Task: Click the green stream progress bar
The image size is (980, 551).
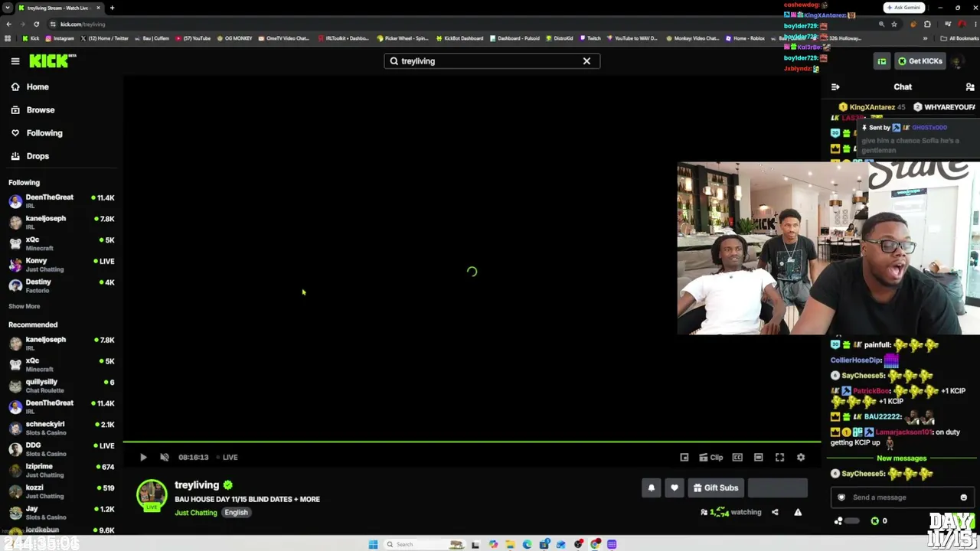Action: (472, 442)
